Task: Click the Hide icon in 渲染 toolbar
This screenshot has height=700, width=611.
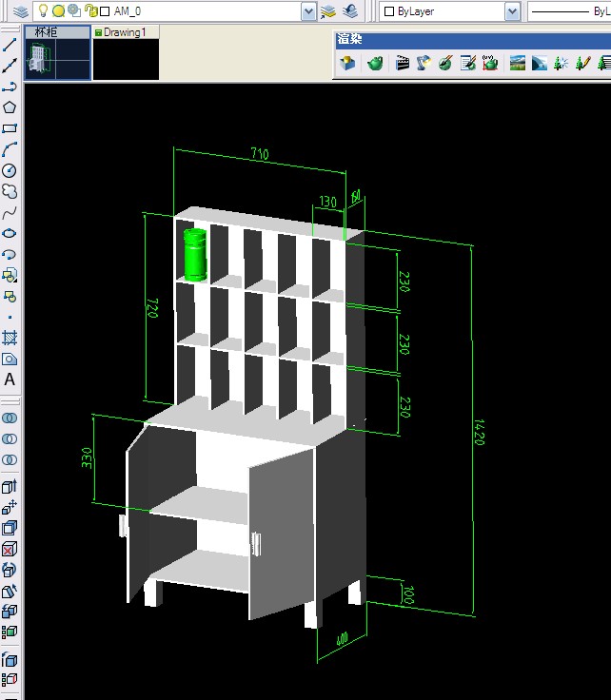Action: pyautogui.click(x=347, y=63)
